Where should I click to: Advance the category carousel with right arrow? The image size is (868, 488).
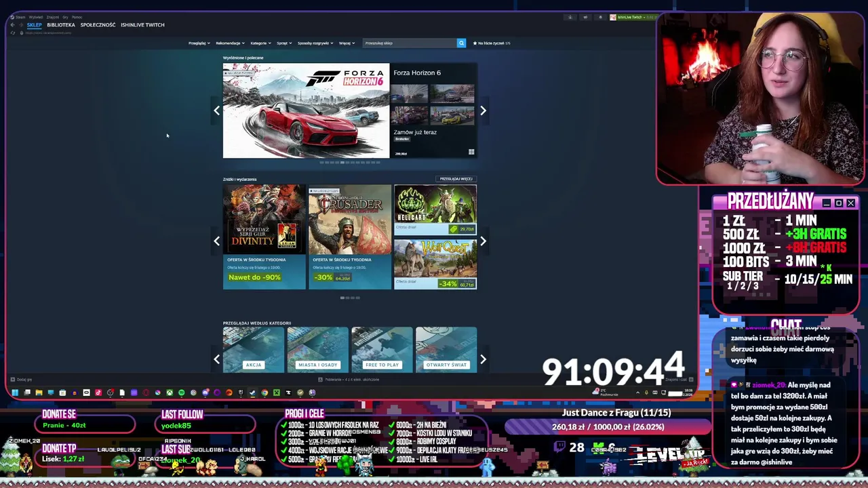point(483,359)
